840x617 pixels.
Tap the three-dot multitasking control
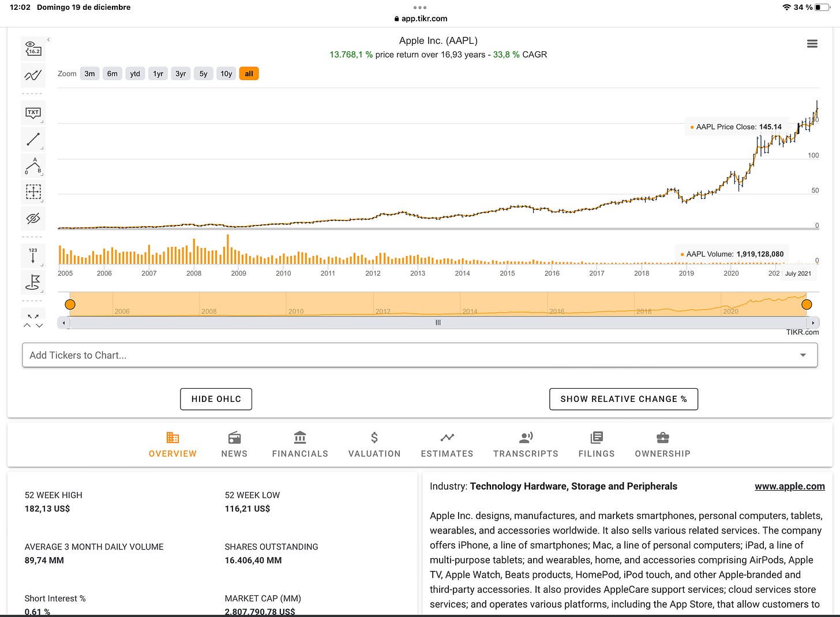420,7
